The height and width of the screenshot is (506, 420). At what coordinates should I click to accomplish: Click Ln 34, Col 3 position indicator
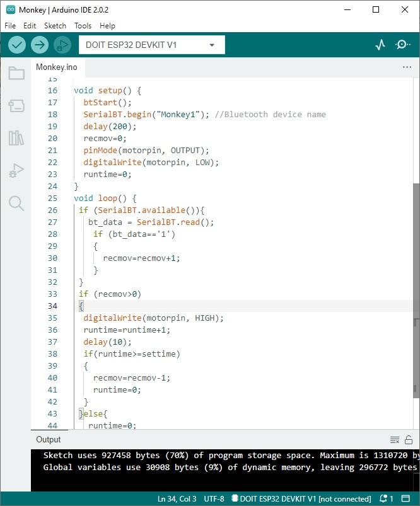coord(177,498)
